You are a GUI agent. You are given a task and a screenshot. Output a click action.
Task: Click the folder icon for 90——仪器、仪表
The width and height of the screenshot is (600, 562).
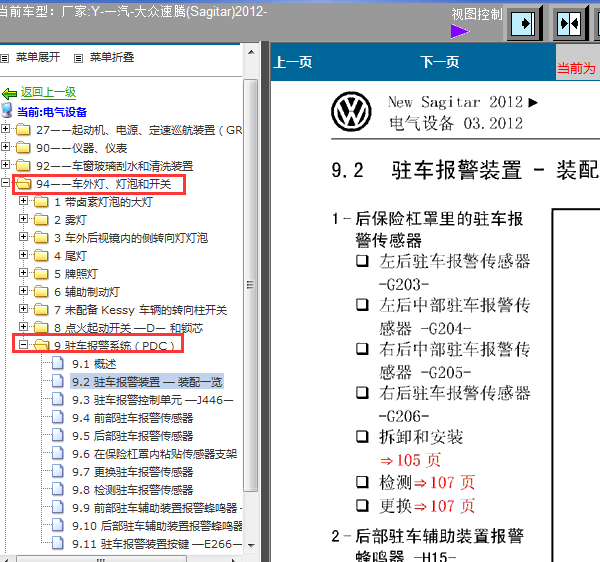coord(23,148)
